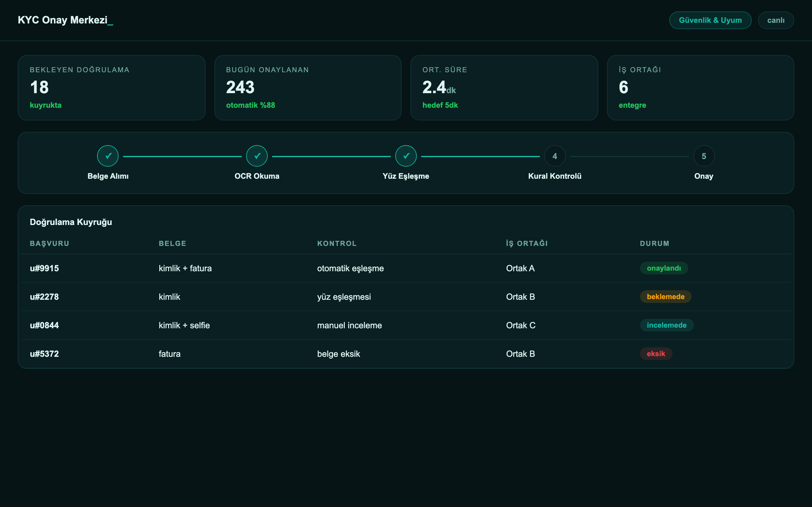The image size is (812, 507).
Task: Click the red eksik status badge
Action: pos(656,353)
